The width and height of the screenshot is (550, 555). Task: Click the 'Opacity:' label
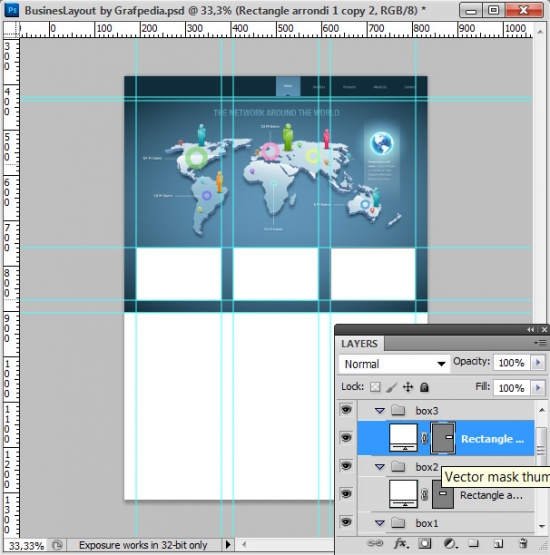point(471,361)
